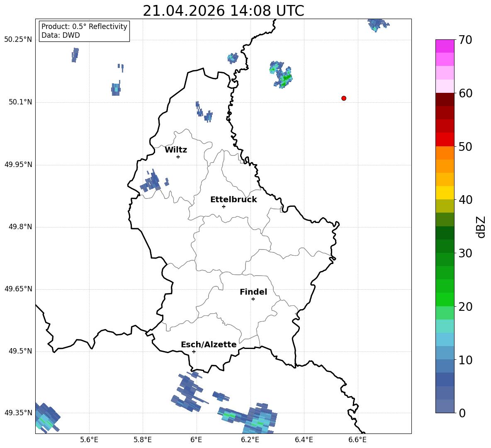
Task: Click the green rain cell northeast of Luxembourg
Action: pos(281,75)
